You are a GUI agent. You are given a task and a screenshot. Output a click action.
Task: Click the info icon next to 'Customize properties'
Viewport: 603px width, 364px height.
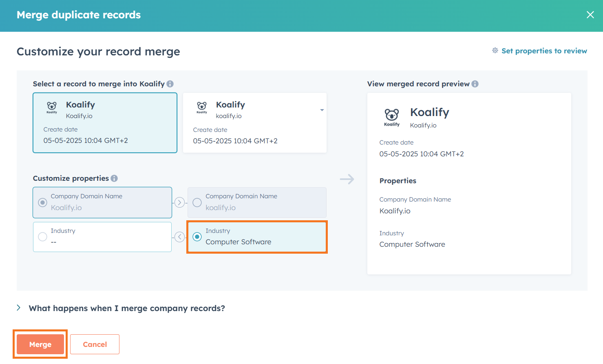115,178
